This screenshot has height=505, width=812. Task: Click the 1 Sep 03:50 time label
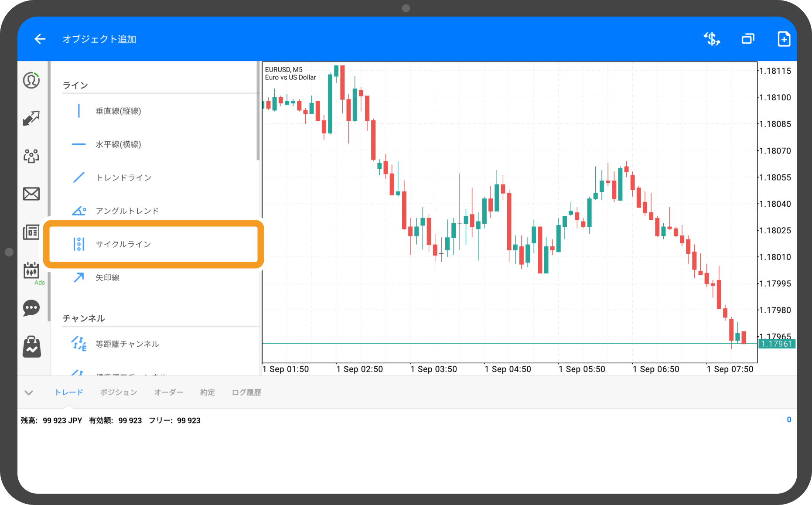434,369
